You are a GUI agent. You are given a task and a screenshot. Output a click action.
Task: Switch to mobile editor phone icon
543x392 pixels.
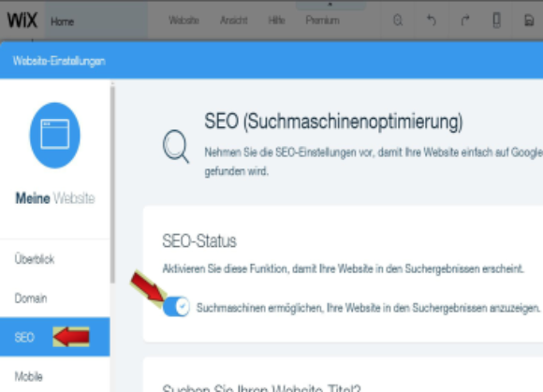496,20
